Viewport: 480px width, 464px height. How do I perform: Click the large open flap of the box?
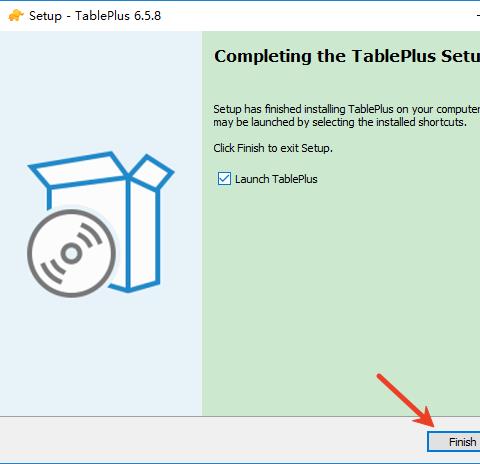(78, 168)
